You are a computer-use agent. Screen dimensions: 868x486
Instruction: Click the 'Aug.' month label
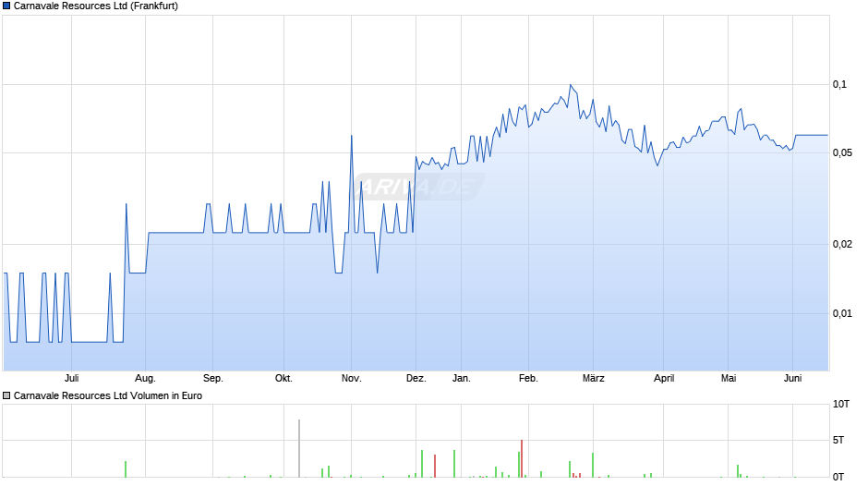146,379
